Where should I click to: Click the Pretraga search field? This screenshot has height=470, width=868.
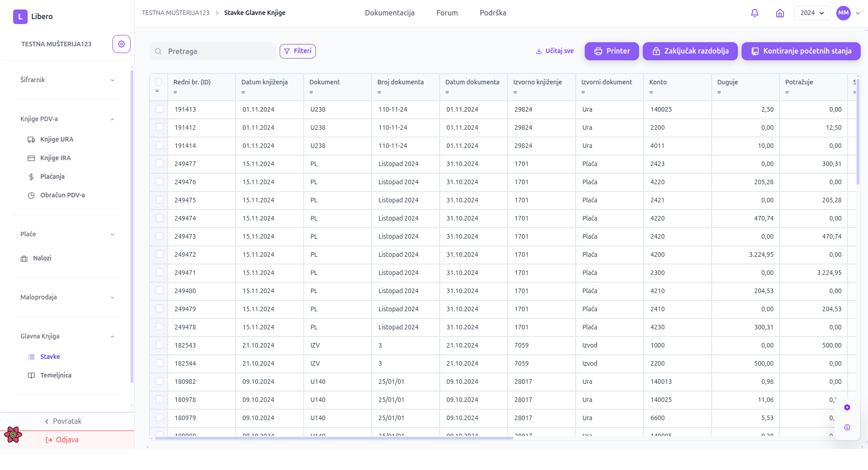218,51
